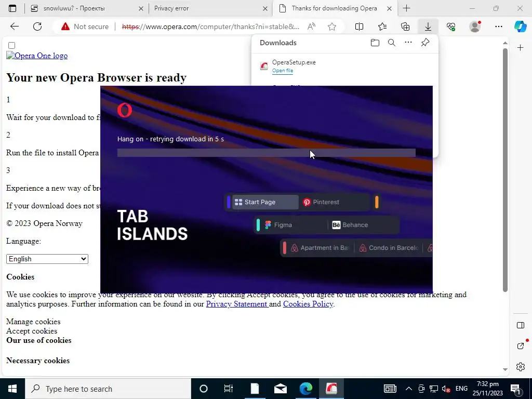
Task: Click the installer download progress bar
Action: tap(267, 153)
